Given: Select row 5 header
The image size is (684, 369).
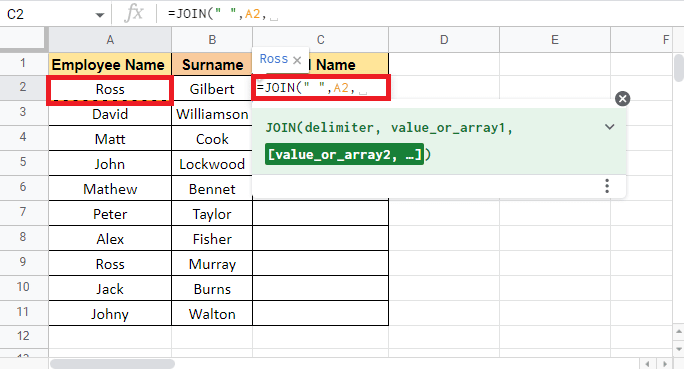Looking at the screenshot, I should (23, 162).
